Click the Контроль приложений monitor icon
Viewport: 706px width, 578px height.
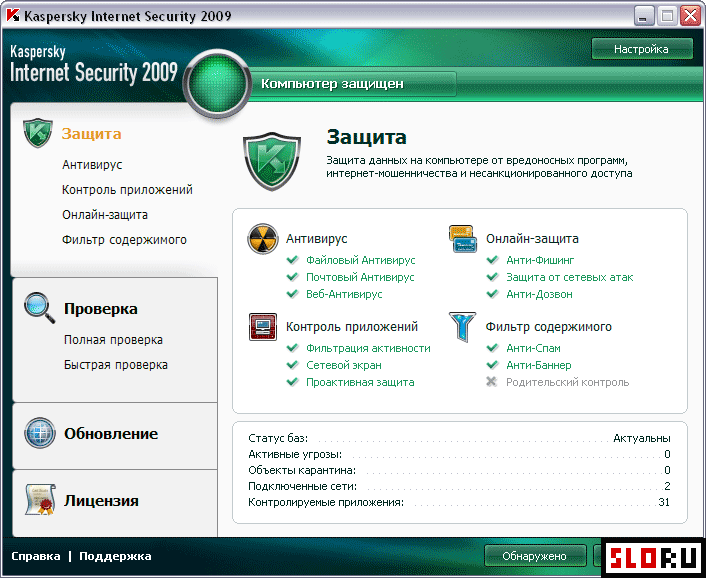click(263, 327)
